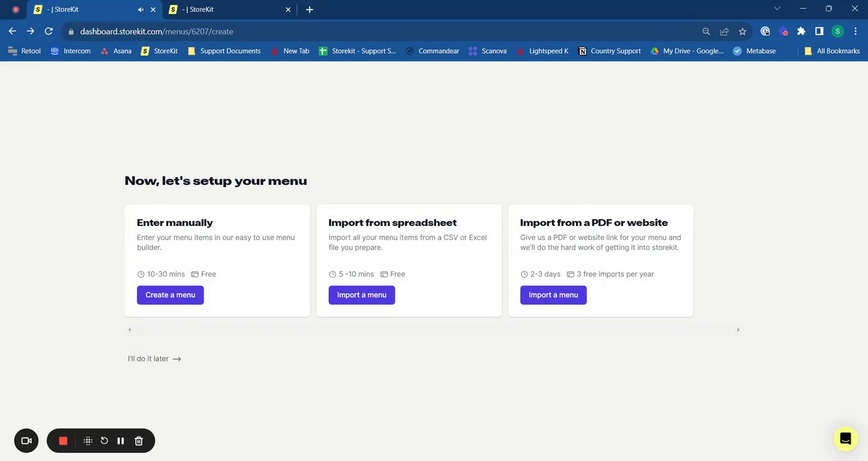This screenshot has width=868, height=461.
Task: Click Import a menu under Import from spreadsheet
Action: click(362, 295)
